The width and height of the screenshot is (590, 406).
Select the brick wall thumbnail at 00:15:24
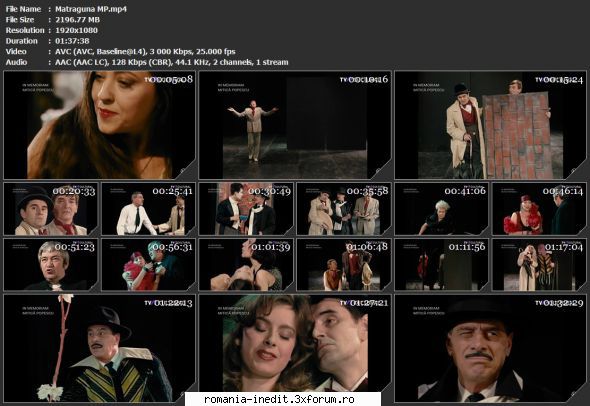pyautogui.click(x=490, y=125)
